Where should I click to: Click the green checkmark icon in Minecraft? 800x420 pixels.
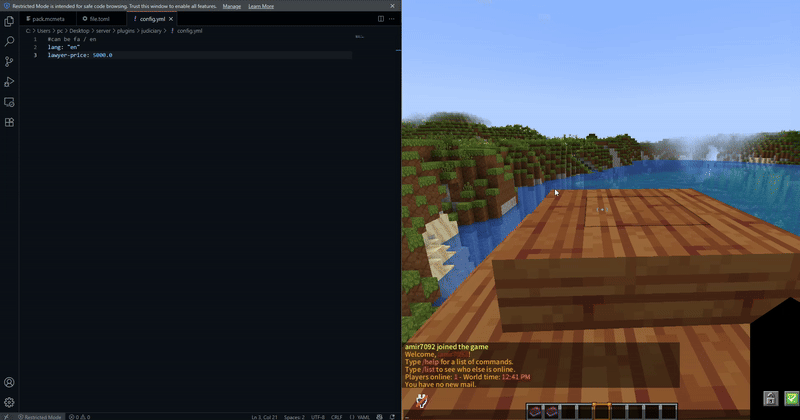pos(792,398)
